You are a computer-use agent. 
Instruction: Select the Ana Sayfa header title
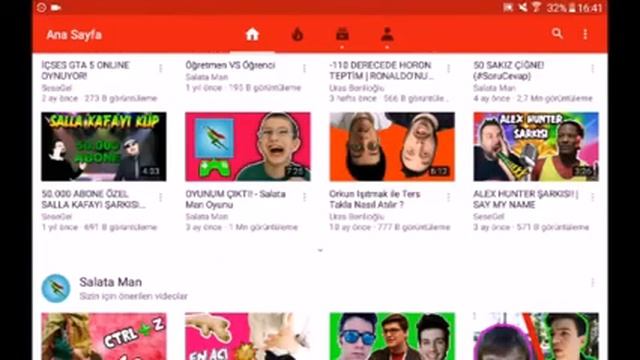coord(74,35)
